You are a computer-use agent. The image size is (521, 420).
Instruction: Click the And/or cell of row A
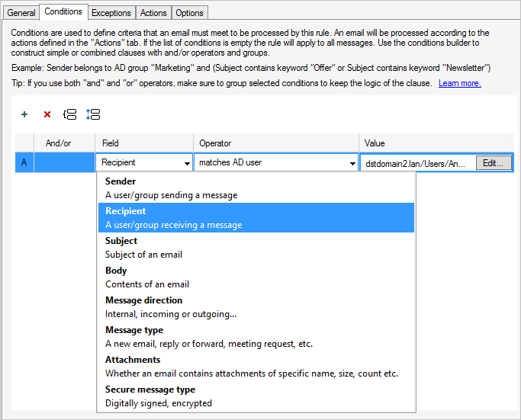point(65,162)
